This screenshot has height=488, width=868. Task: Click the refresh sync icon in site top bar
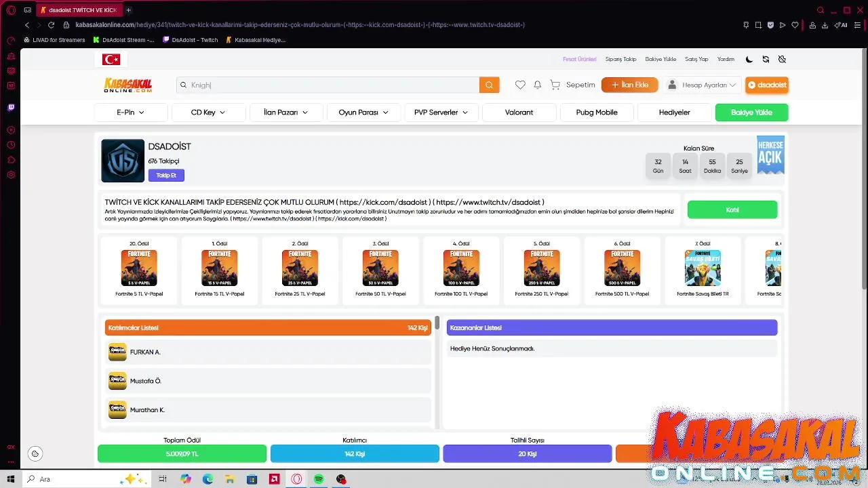766,59
